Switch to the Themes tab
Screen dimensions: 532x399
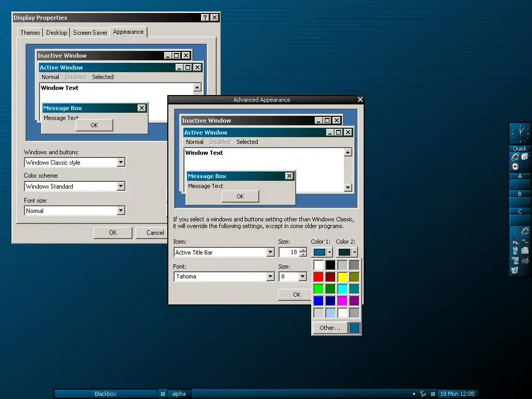30,33
